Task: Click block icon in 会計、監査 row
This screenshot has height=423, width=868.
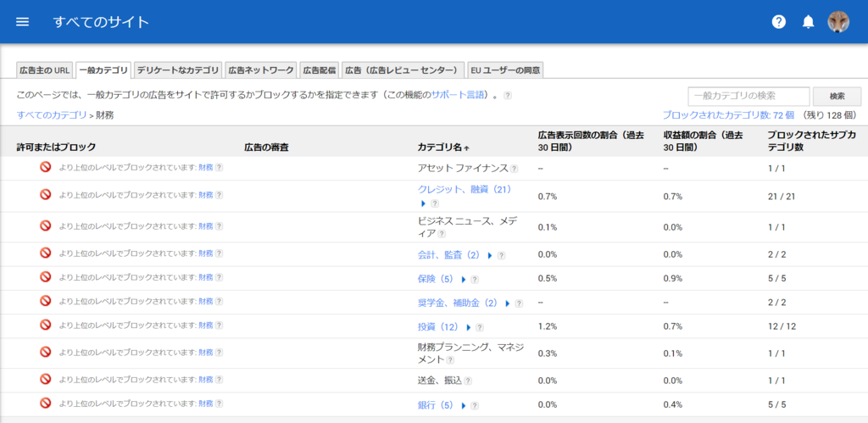Action: point(46,253)
